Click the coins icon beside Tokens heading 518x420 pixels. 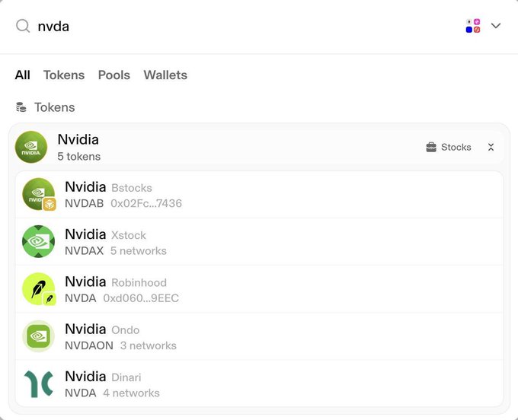point(21,107)
